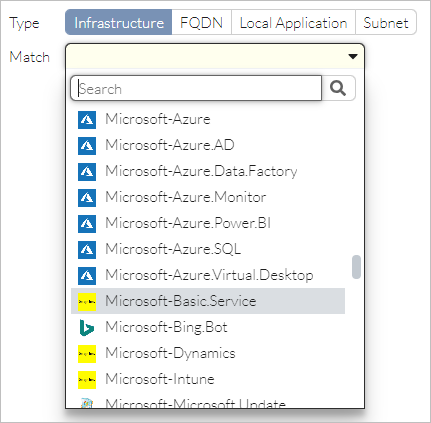Image resolution: width=431 pixels, height=423 pixels.
Task: Choose Microsoft-Bing.Bot entry
Action: click(x=208, y=327)
